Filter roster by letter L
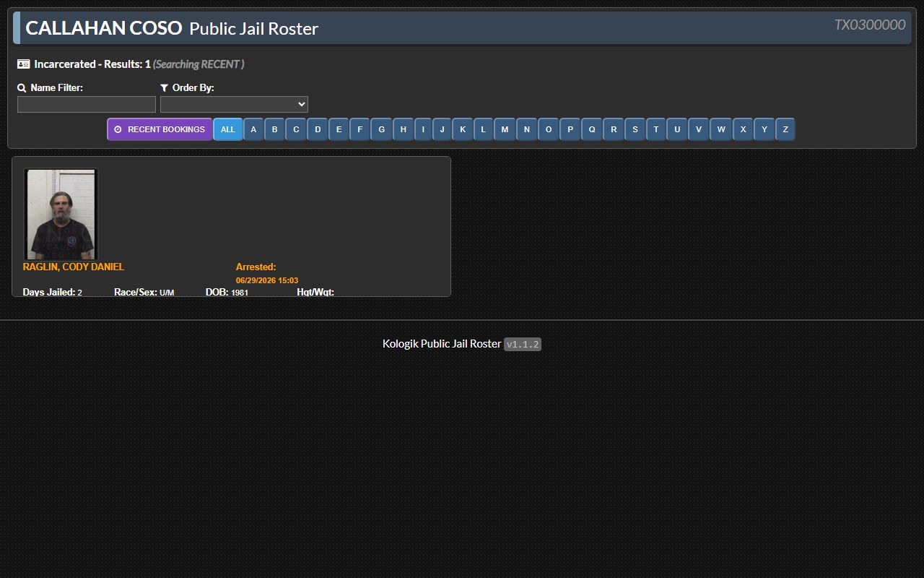Image resolution: width=924 pixels, height=578 pixels. pyautogui.click(x=484, y=129)
